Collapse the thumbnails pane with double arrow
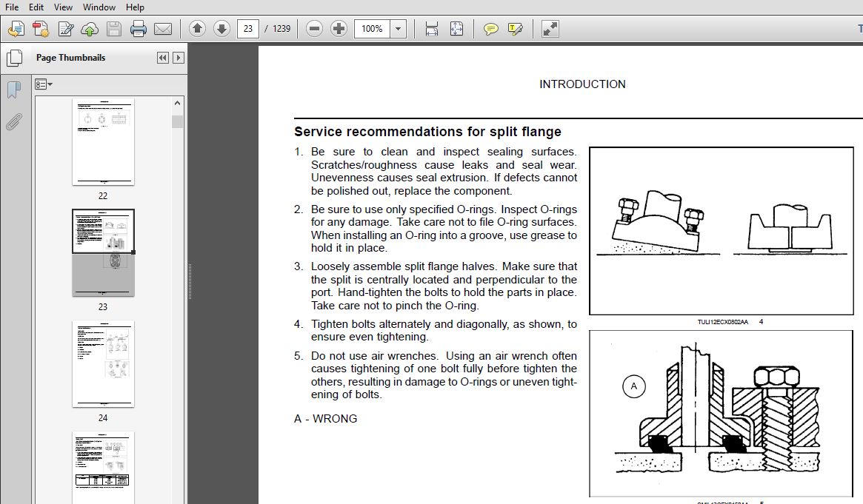863x504 pixels. click(x=162, y=58)
